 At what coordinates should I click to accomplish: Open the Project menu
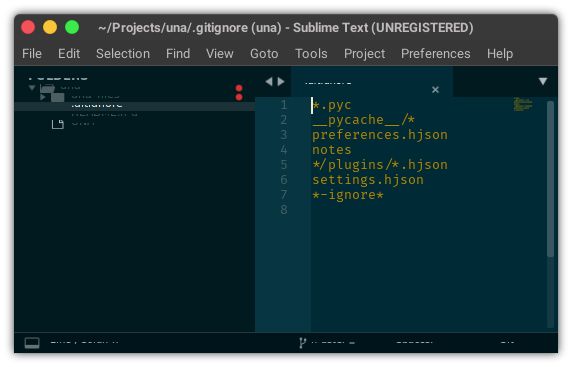coord(364,54)
